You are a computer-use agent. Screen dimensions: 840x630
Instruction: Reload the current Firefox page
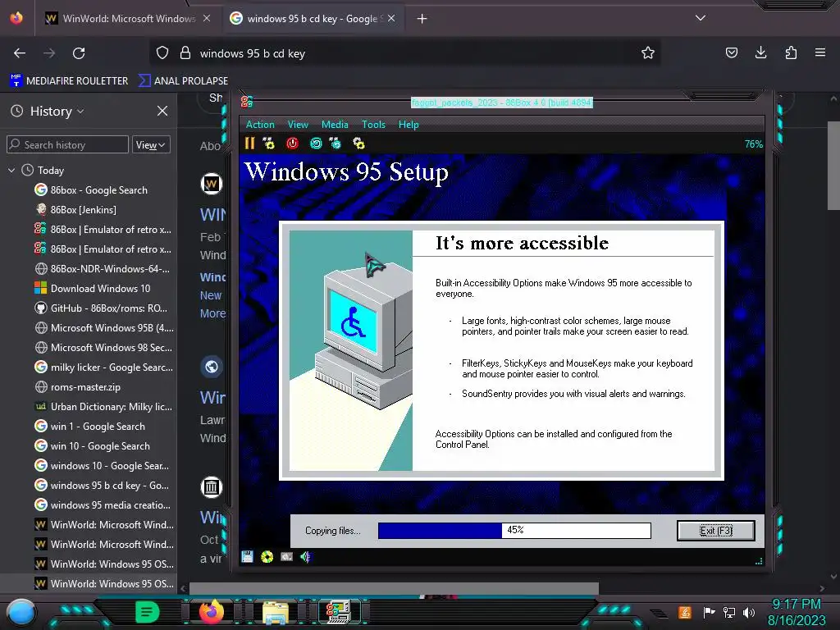pos(79,53)
